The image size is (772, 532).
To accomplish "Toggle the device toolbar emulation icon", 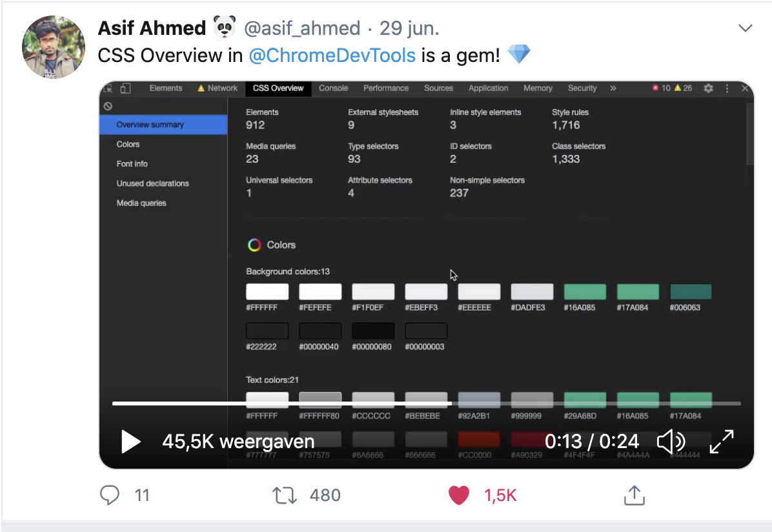I will 126,88.
